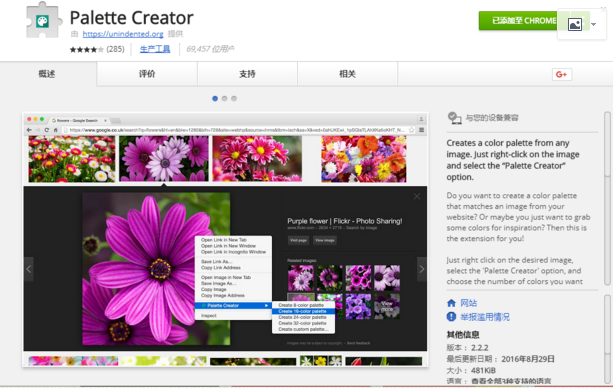Click the close X in the dark image panel
This screenshot has width=613, height=388.
(417, 197)
